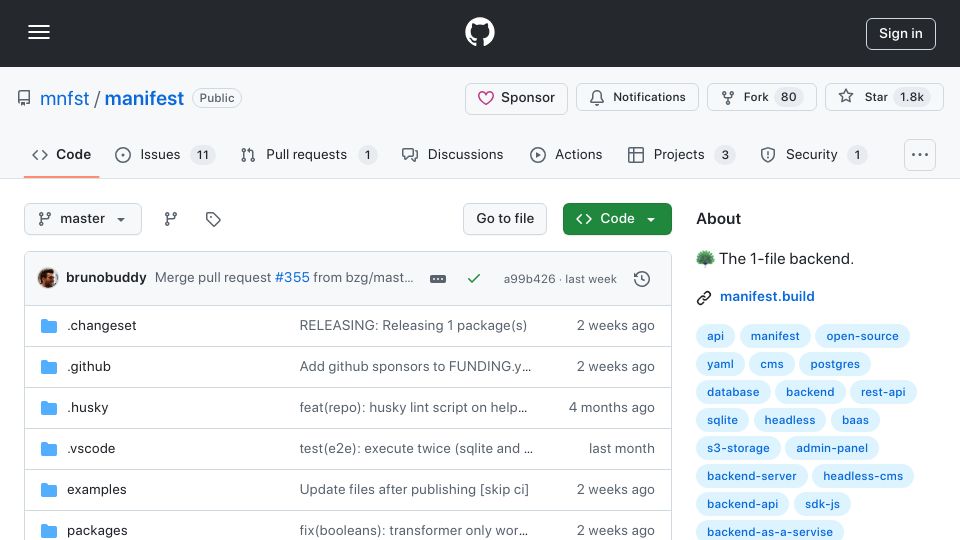Open the .github folder

tap(89, 367)
